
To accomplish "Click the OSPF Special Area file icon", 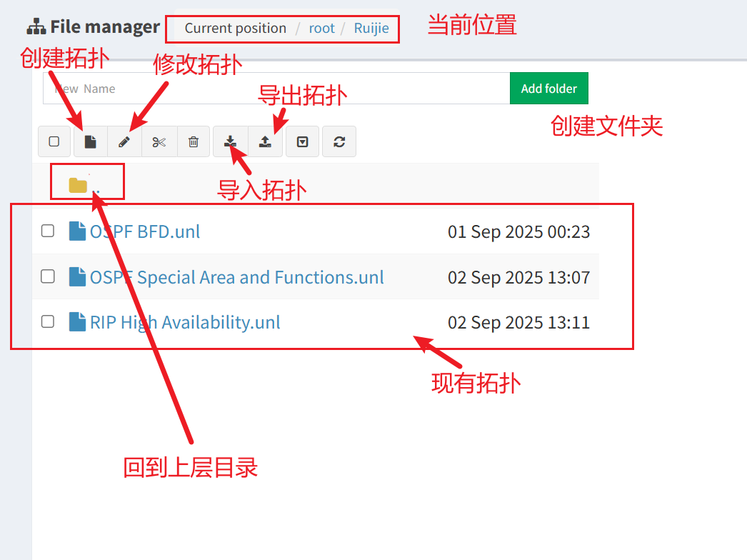I will [x=77, y=276].
